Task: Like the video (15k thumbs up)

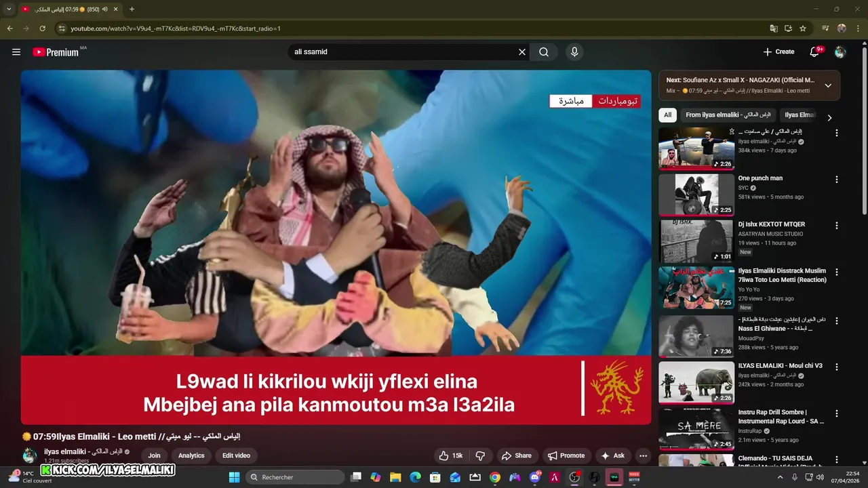Action: 450,455
